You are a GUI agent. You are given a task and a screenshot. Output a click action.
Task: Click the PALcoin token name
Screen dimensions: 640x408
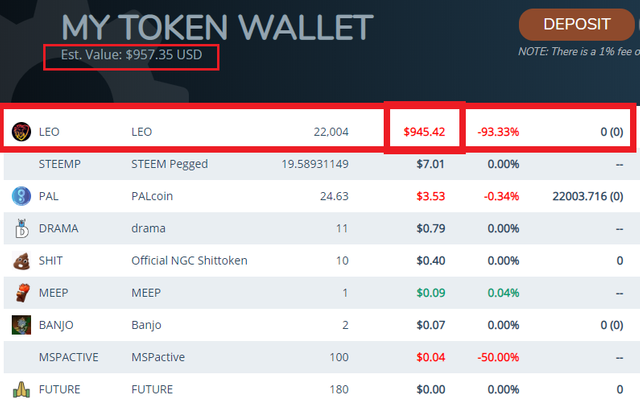pos(156,195)
